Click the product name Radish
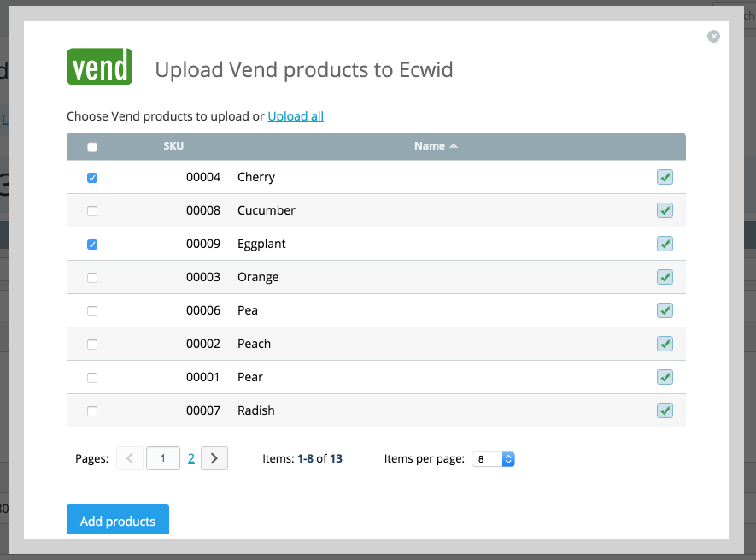Viewport: 756px width, 560px height. click(x=256, y=410)
